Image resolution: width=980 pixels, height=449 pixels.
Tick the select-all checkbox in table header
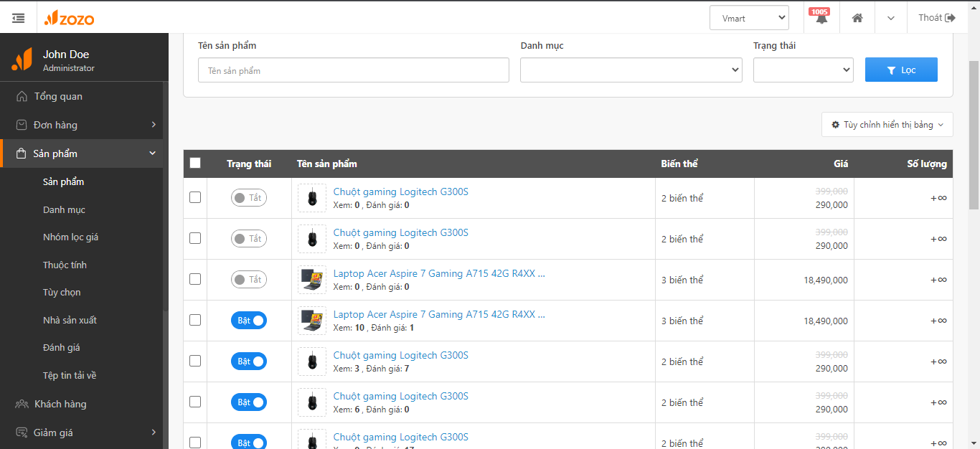point(195,163)
